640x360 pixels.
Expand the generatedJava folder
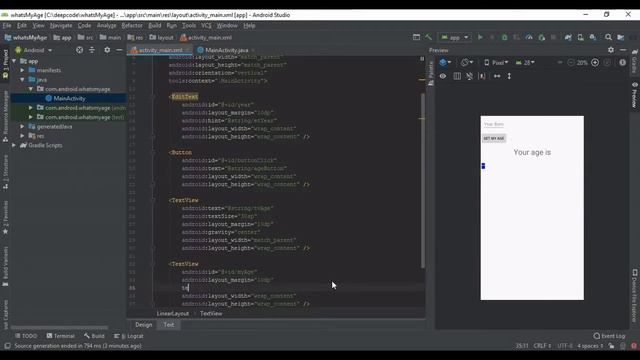tap(22, 127)
